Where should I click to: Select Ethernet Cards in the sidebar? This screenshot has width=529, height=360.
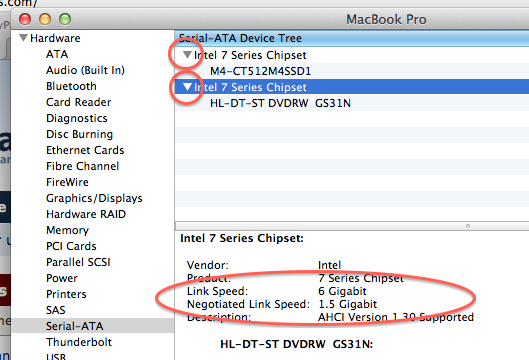85,150
